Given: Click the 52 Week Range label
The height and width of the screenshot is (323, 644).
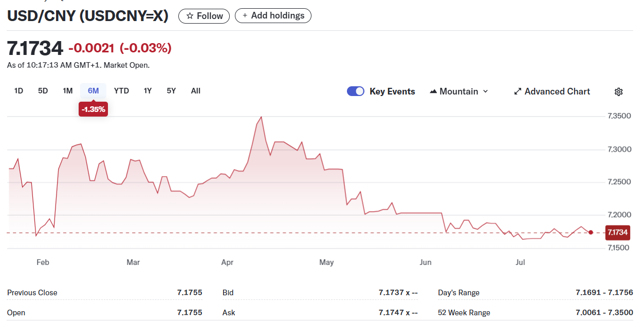Looking at the screenshot, I should [464, 313].
